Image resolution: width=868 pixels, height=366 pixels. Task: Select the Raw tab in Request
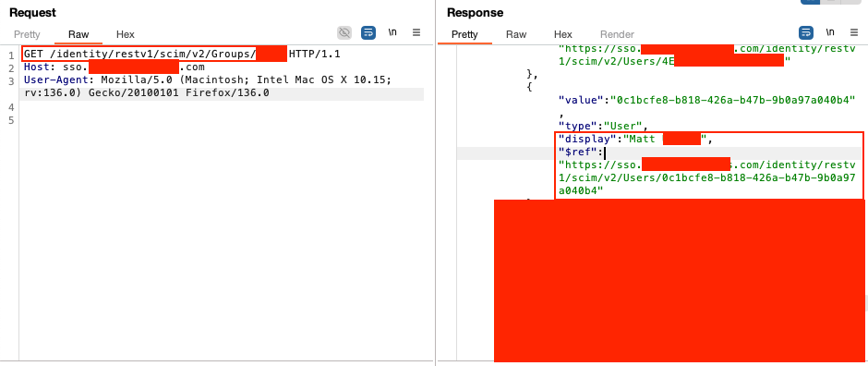click(x=78, y=34)
